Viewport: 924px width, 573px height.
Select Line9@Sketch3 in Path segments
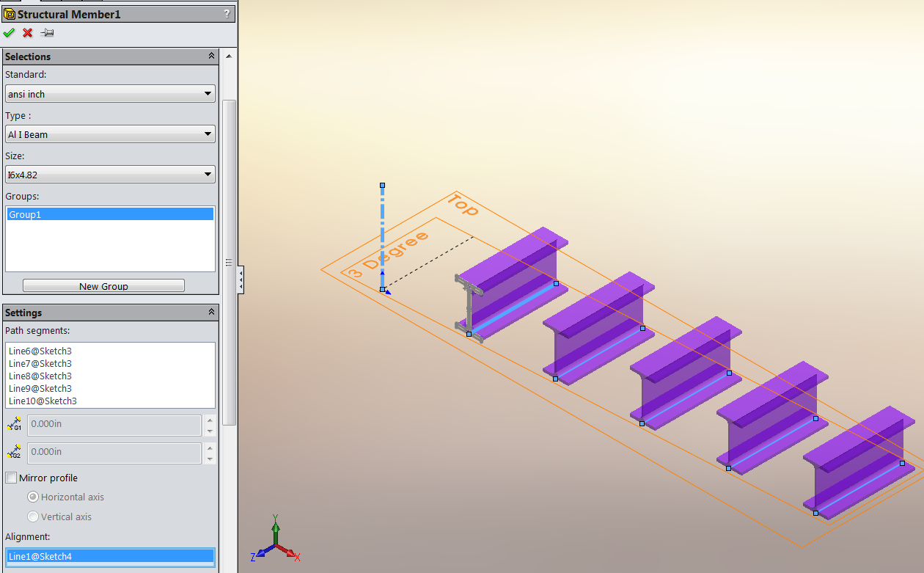click(x=40, y=389)
